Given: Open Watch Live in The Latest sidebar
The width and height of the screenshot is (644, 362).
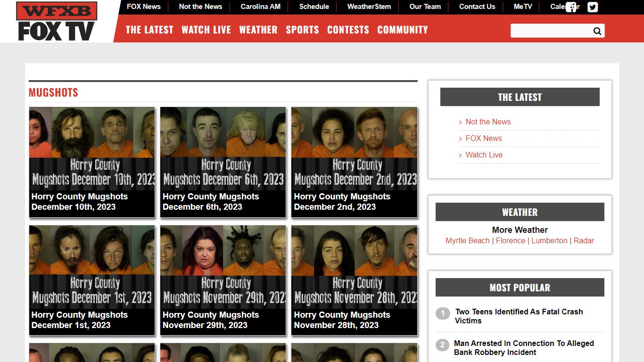Looking at the screenshot, I should coord(484,155).
